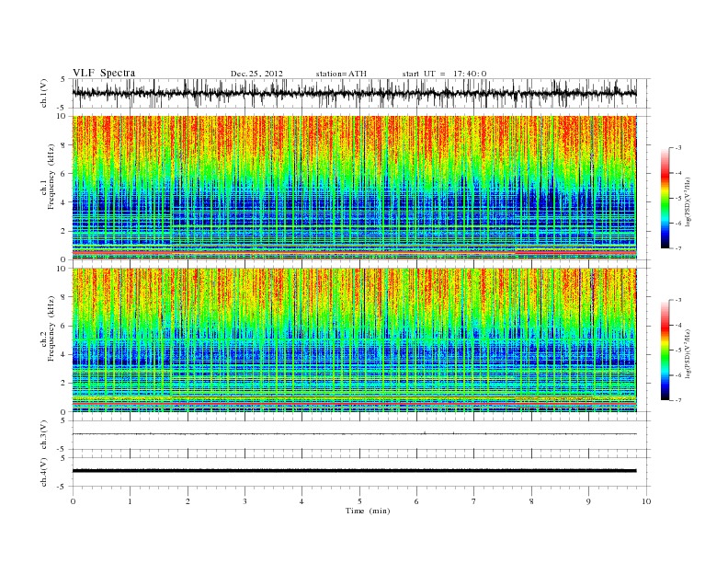Click the 'start UT = 17:40:0' text
The image size is (728, 563).
coord(444,74)
